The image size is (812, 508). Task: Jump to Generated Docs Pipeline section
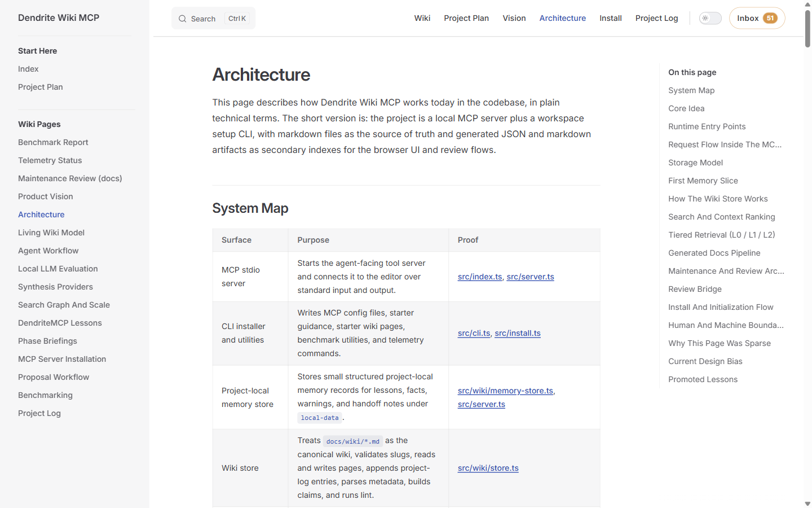pos(714,253)
